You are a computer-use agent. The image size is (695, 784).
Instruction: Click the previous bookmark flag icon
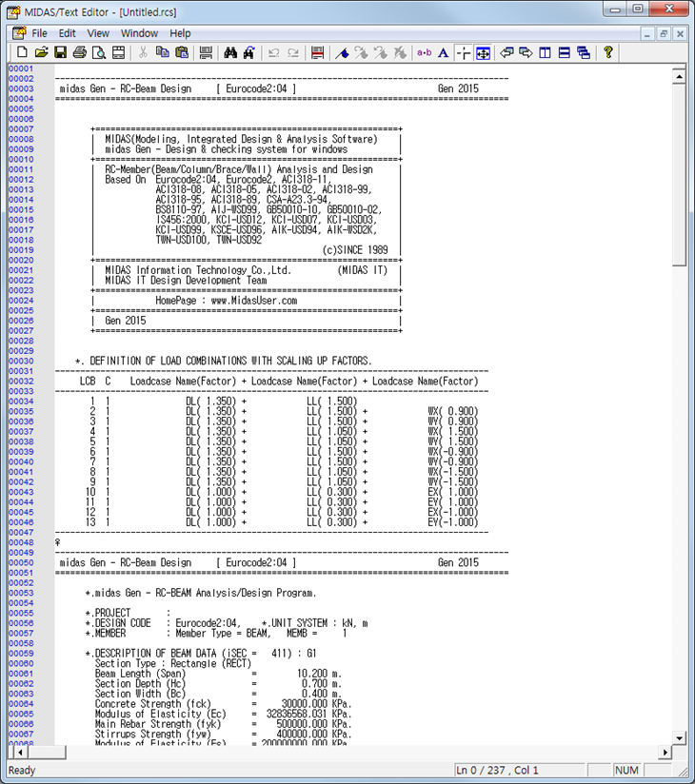380,52
